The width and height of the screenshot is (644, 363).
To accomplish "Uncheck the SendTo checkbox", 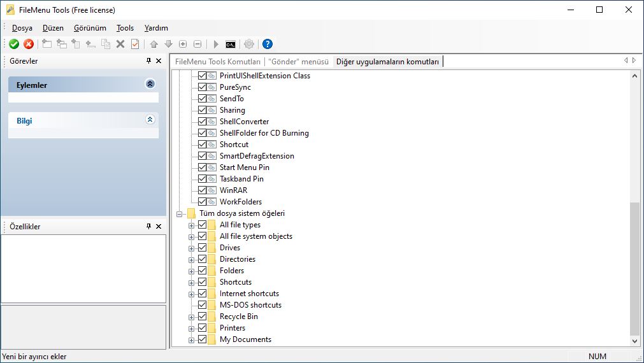I will pyautogui.click(x=202, y=99).
